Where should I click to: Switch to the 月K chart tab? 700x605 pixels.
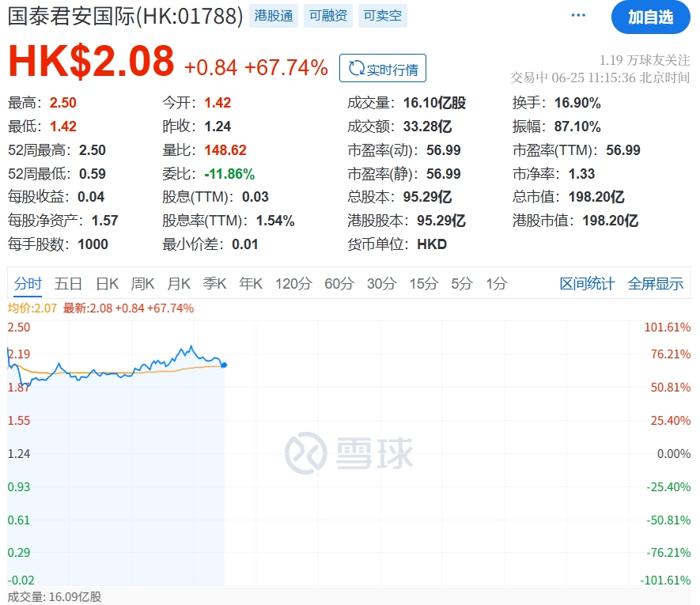[x=179, y=284]
